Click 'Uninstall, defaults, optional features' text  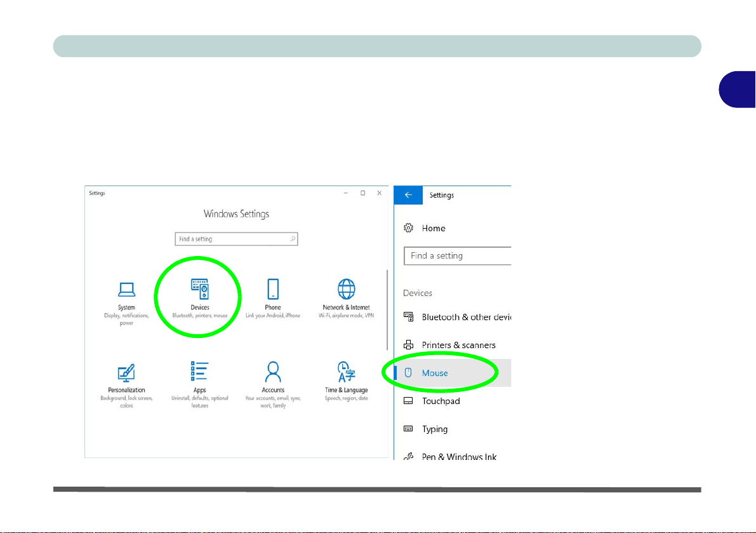(x=199, y=401)
